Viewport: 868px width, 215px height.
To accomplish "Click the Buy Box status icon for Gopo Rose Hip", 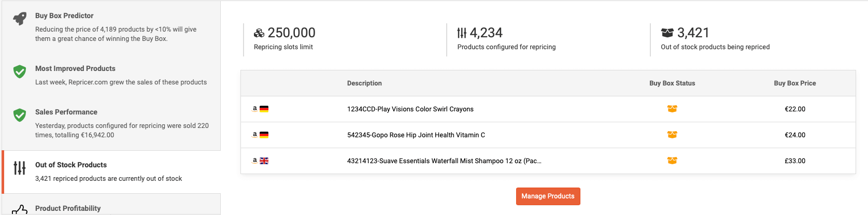I will click(x=672, y=135).
